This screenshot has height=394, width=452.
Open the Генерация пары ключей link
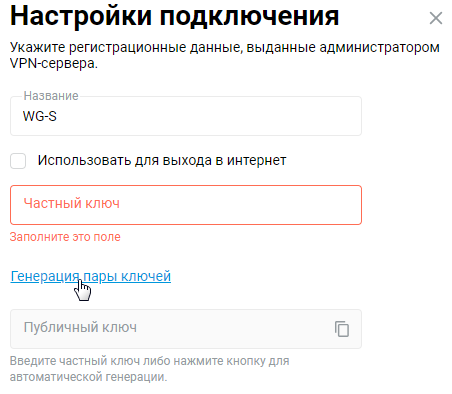[91, 276]
